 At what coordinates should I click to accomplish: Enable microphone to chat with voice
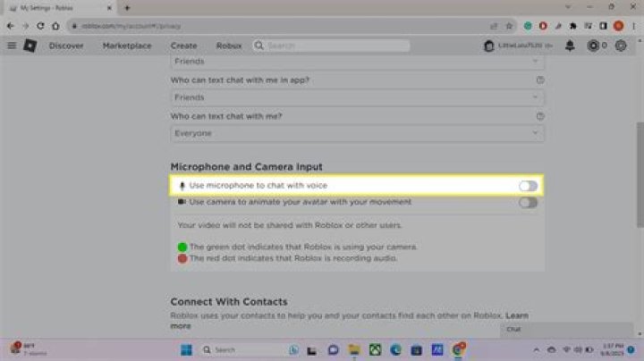click(528, 186)
